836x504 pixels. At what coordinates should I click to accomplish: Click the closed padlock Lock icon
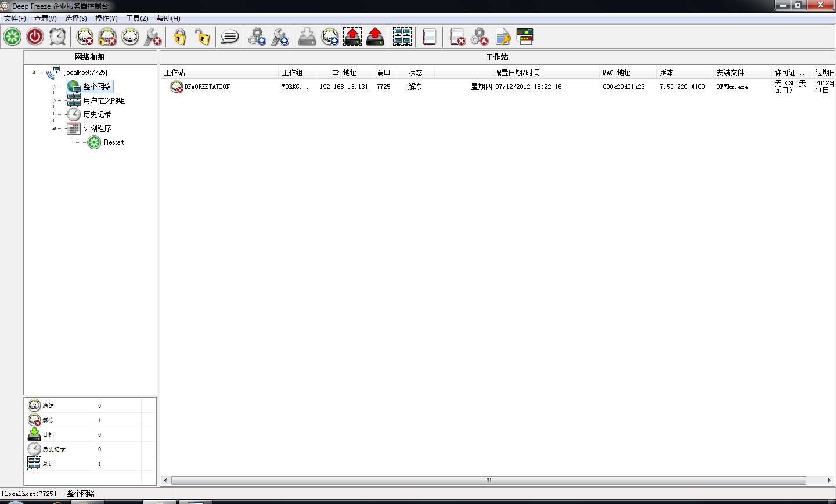pyautogui.click(x=179, y=37)
